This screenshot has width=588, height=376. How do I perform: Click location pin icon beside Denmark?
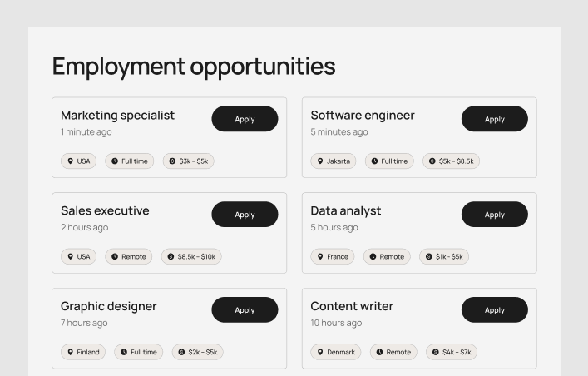click(x=320, y=353)
